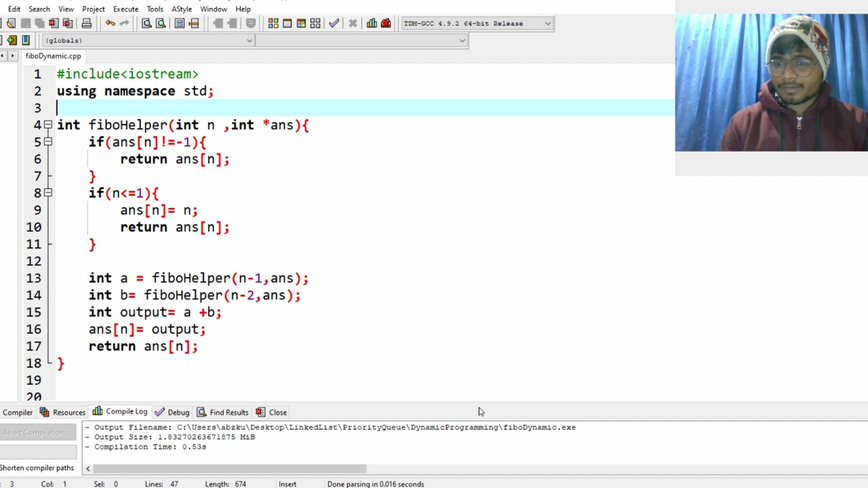Screen dimensions: 868x488
Task: Click the Find magnifier toolbar icon
Action: [x=146, y=23]
